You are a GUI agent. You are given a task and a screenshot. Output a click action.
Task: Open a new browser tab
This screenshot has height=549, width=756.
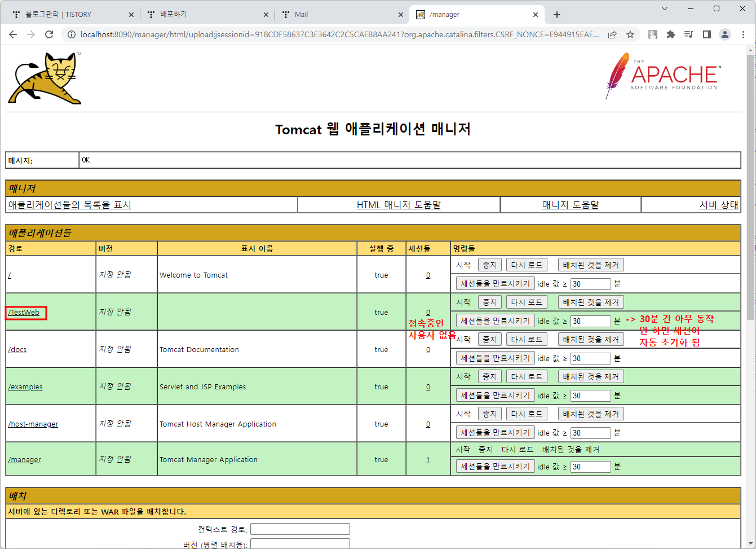click(x=557, y=15)
